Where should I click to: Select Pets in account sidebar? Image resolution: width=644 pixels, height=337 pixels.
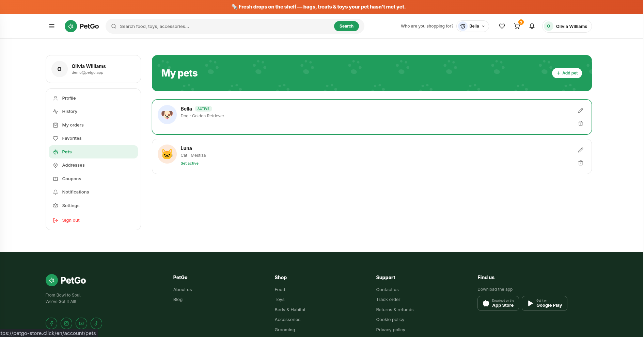click(x=93, y=152)
